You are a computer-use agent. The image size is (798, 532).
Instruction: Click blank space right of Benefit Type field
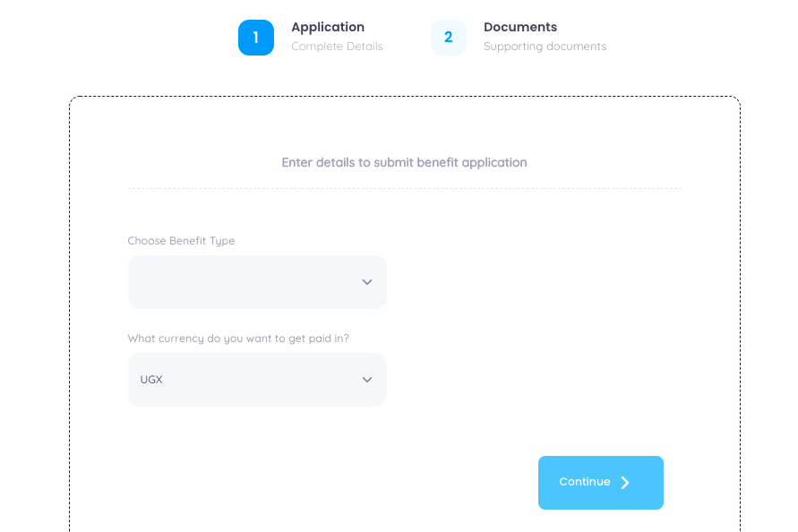pos(537,282)
